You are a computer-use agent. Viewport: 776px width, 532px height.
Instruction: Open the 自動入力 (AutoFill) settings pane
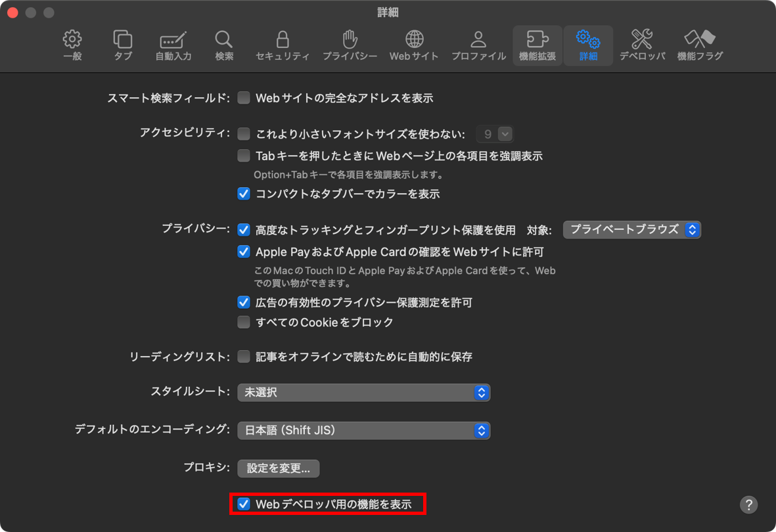[173, 45]
